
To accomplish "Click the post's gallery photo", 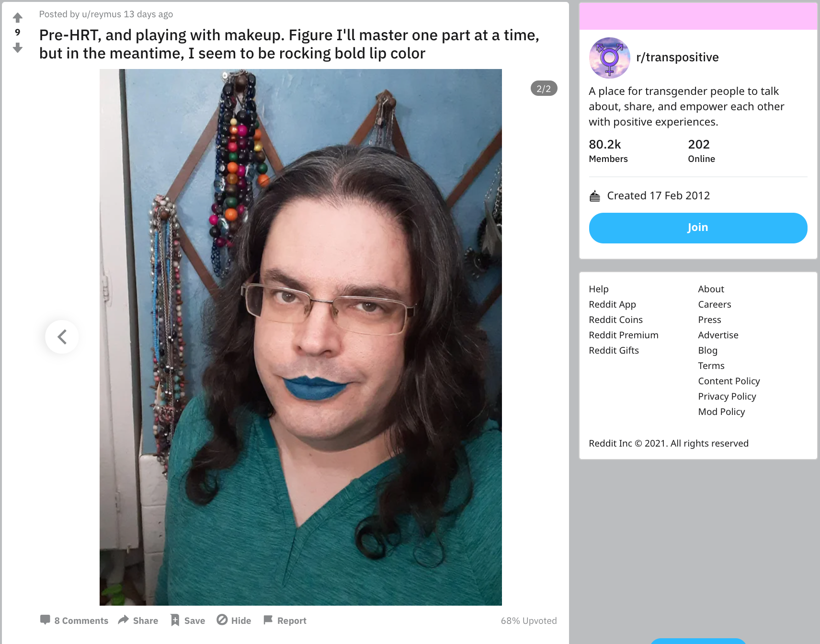I will [301, 337].
